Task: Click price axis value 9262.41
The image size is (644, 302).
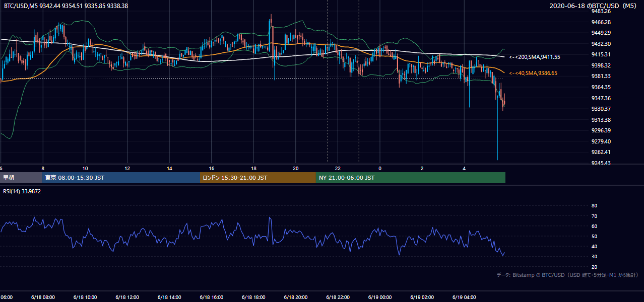Action: (601, 152)
